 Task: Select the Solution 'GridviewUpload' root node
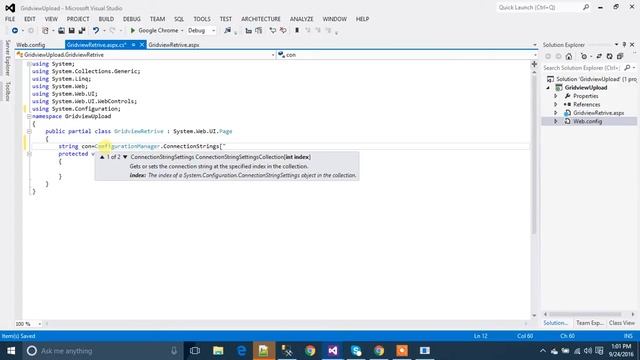tap(596, 79)
